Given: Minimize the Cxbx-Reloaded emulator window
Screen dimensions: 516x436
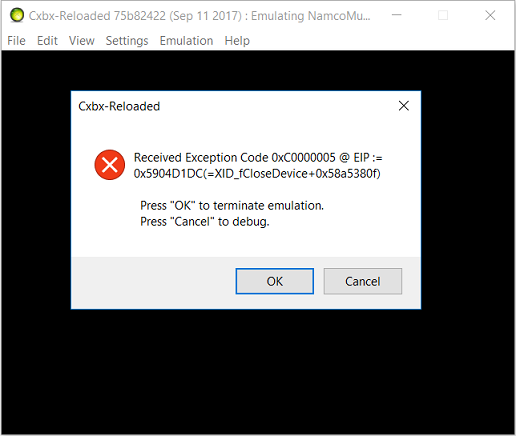Looking at the screenshot, I should (396, 15).
